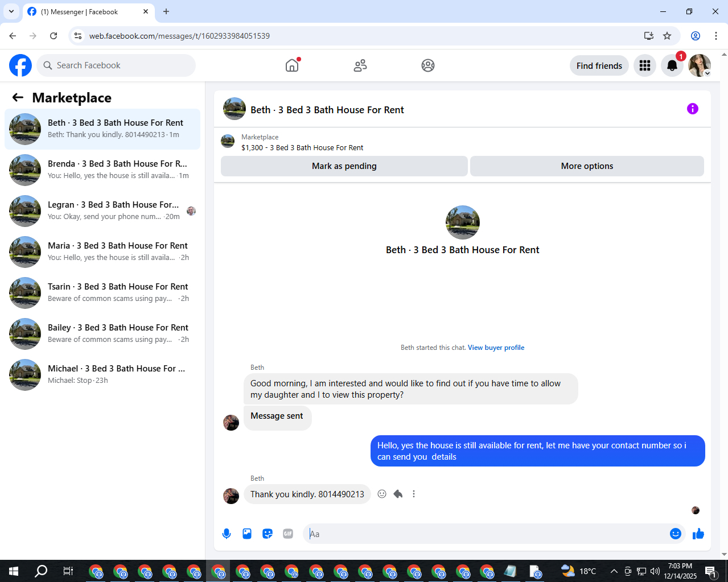Open the Facebook logo home link
The height and width of the screenshot is (582, 728).
click(x=20, y=65)
